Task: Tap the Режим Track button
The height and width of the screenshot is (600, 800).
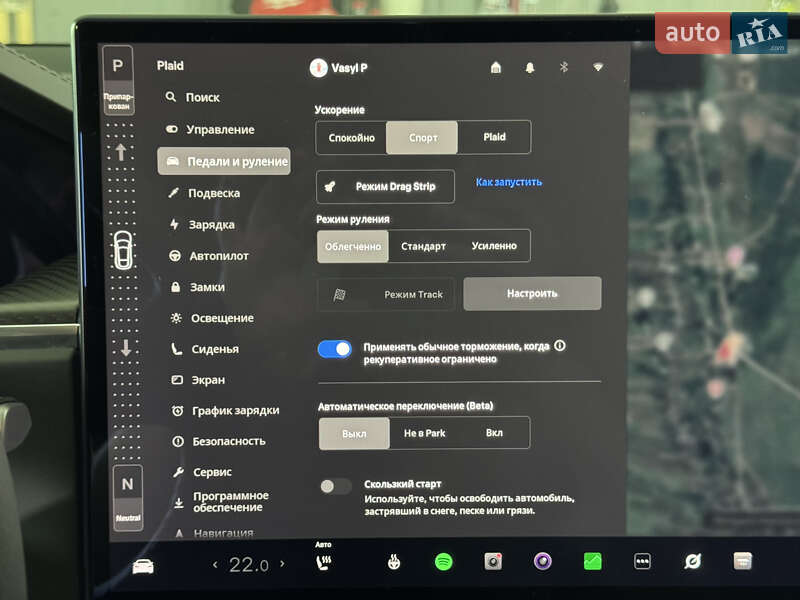Action: (386, 294)
